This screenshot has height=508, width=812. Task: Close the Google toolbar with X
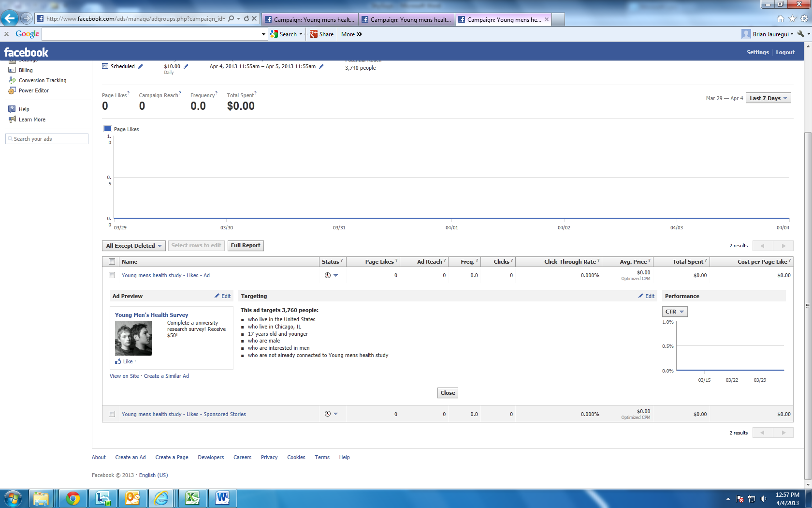point(6,34)
